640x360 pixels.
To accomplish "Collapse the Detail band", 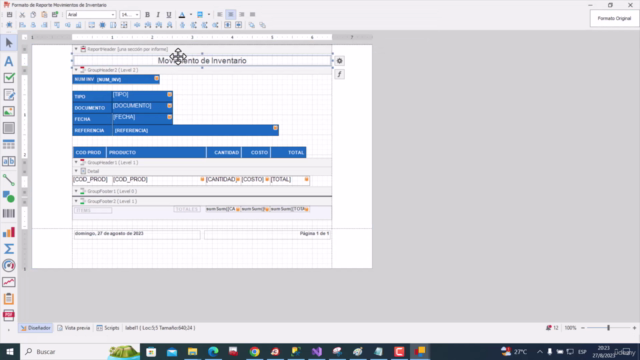I will click(x=76, y=171).
